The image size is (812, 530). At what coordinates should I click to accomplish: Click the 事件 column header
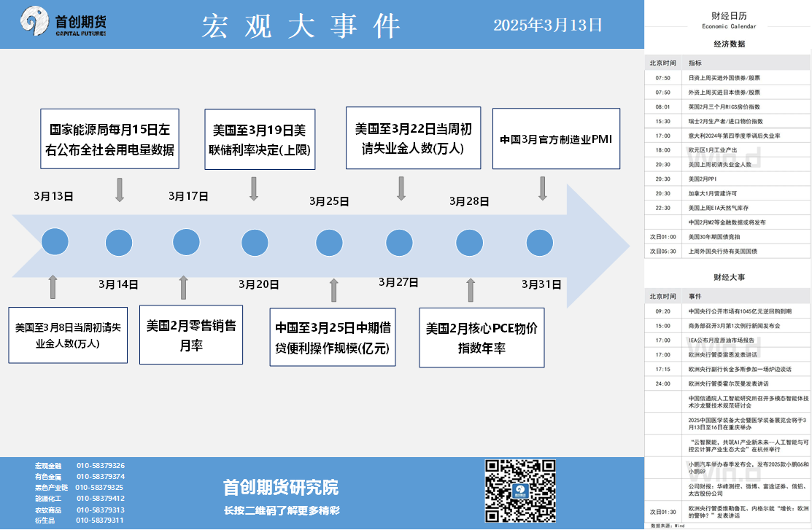695,297
